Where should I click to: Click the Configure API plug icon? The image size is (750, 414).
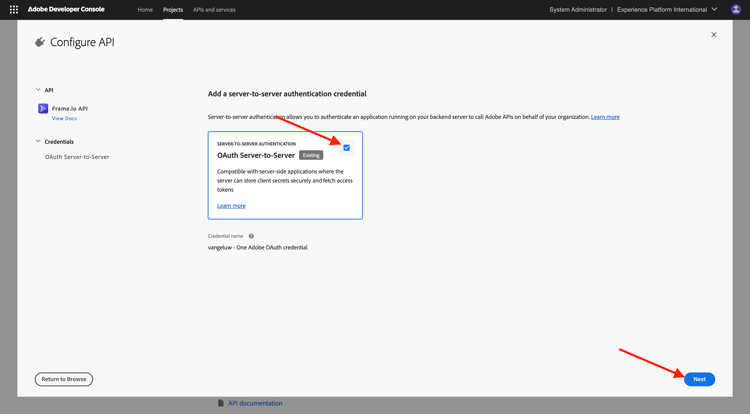[40, 42]
